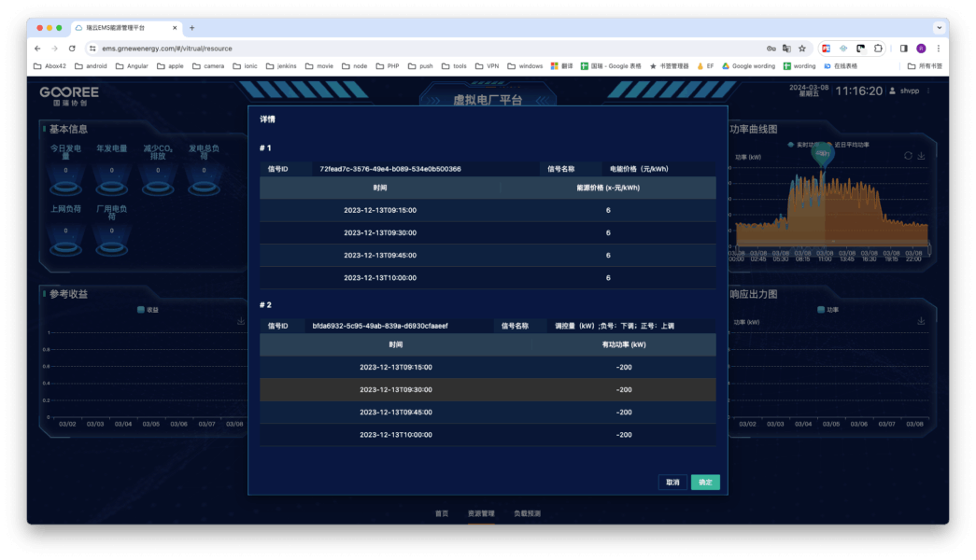
Task: Click the 确定 confirm button in dialog
Action: tap(705, 483)
